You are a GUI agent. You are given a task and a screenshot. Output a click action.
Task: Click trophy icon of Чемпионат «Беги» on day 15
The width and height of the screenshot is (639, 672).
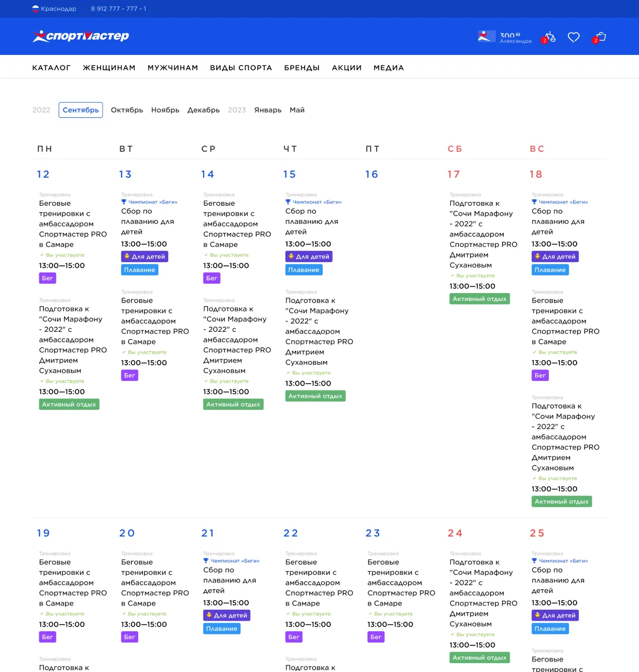pos(288,202)
